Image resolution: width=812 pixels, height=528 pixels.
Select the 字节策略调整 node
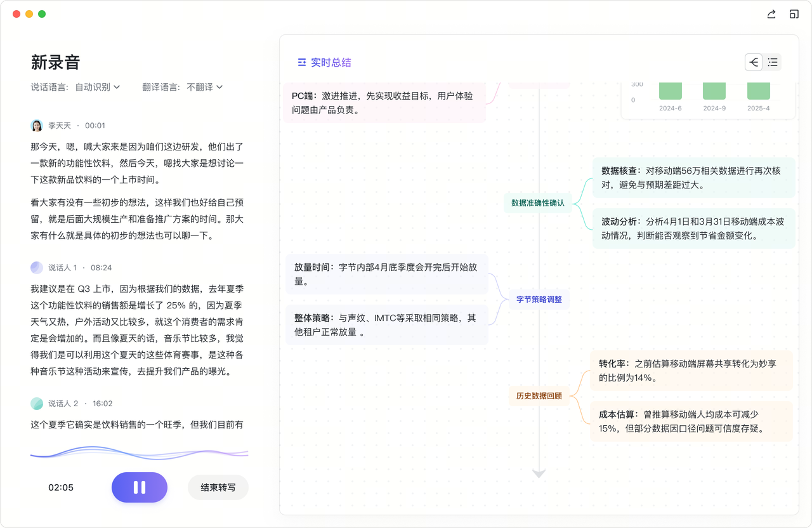539,299
